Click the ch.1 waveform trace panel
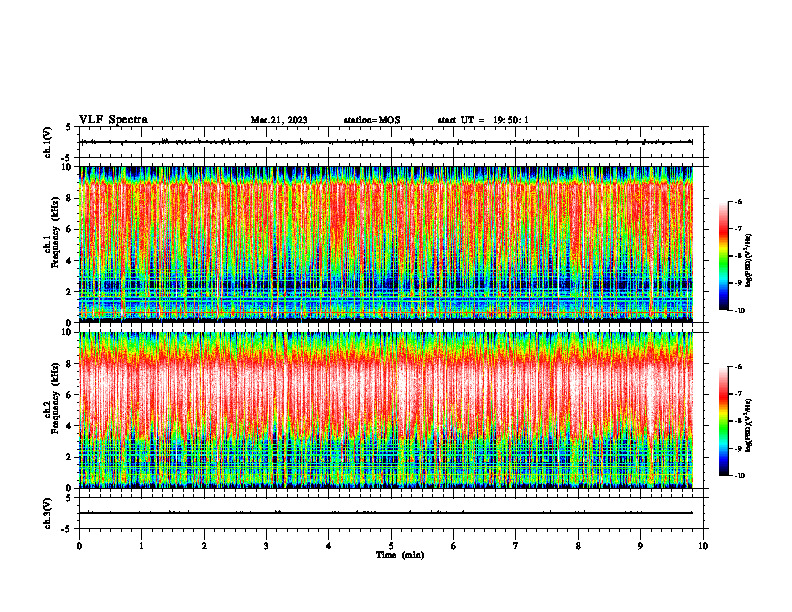Screen dimensions: 792x612 point(391,142)
